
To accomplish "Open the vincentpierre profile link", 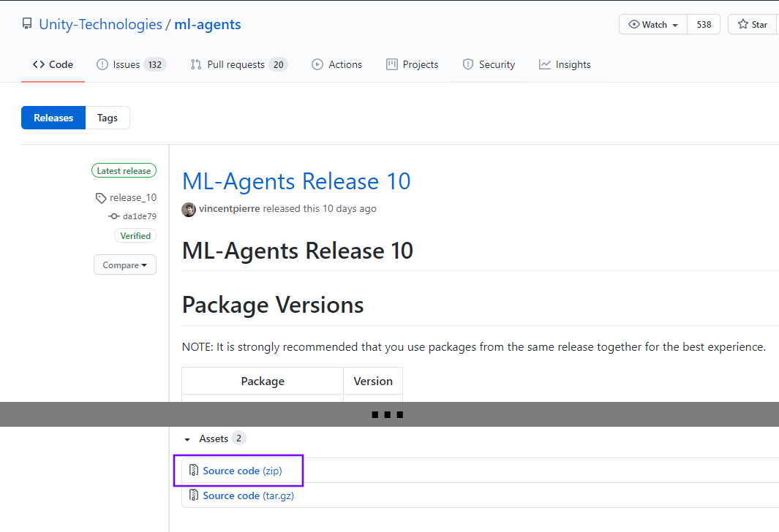I will (230, 208).
